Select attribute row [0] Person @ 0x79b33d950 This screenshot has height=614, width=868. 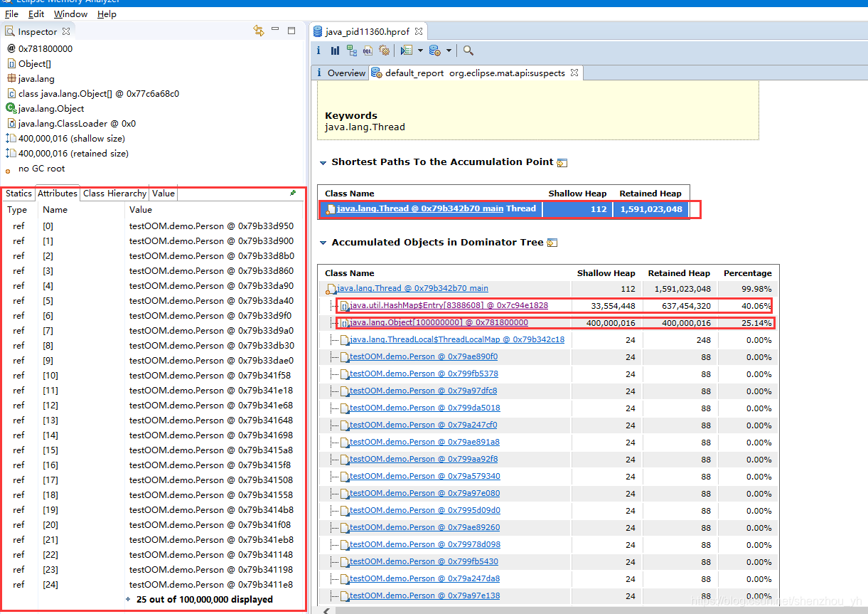click(x=154, y=226)
